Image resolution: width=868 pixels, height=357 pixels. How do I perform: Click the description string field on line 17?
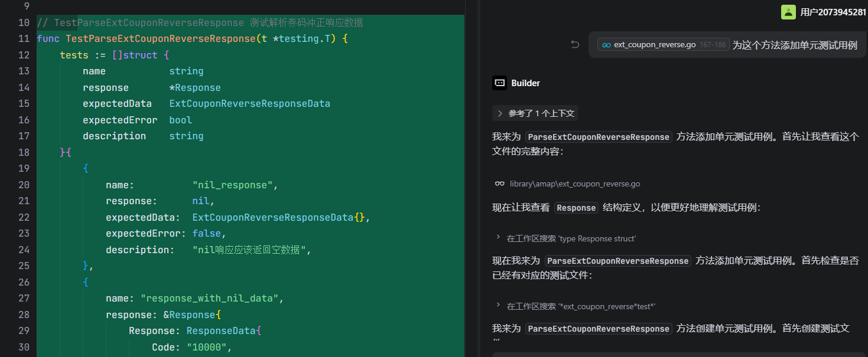tap(143, 136)
